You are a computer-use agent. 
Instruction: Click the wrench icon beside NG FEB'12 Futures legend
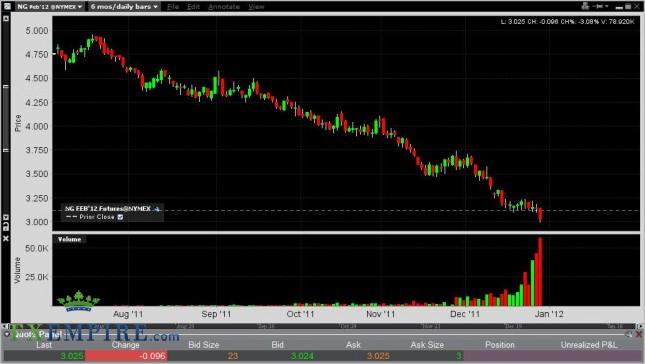pyautogui.click(x=157, y=209)
